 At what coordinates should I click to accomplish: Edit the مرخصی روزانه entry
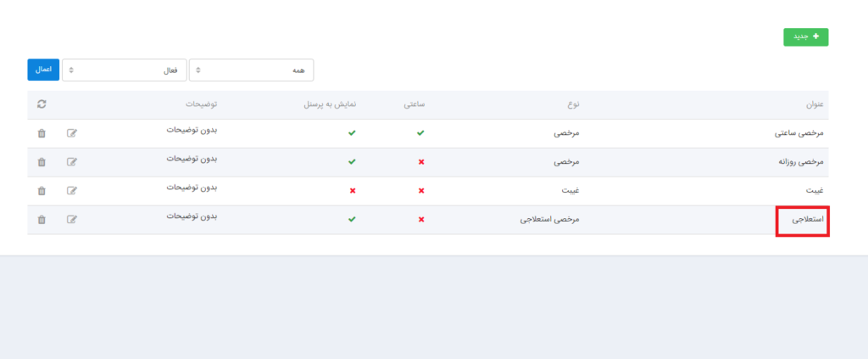pyautogui.click(x=72, y=162)
